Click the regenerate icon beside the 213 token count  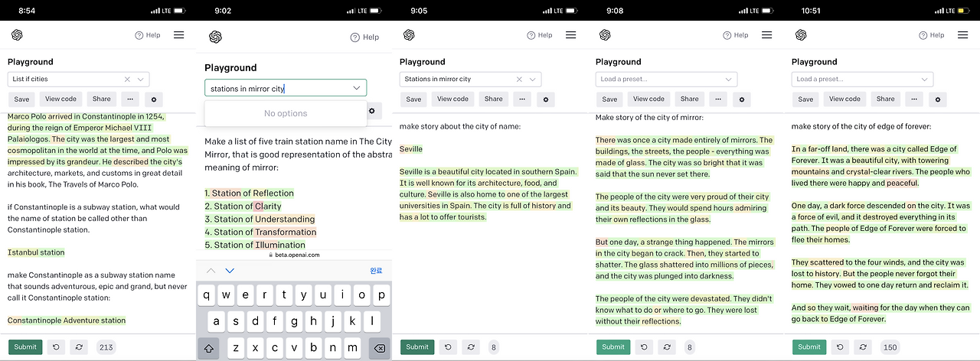[x=79, y=347]
